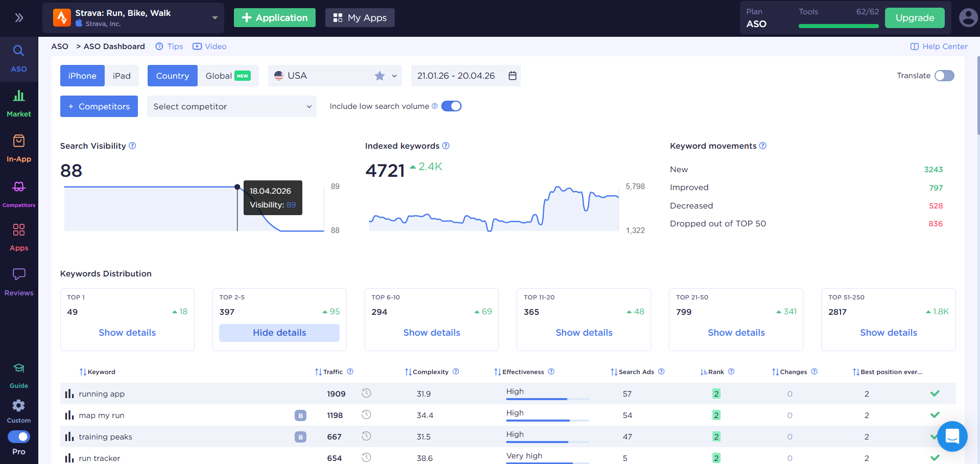The height and width of the screenshot is (464, 980).
Task: Turn on the Translate toggle
Action: click(944, 76)
